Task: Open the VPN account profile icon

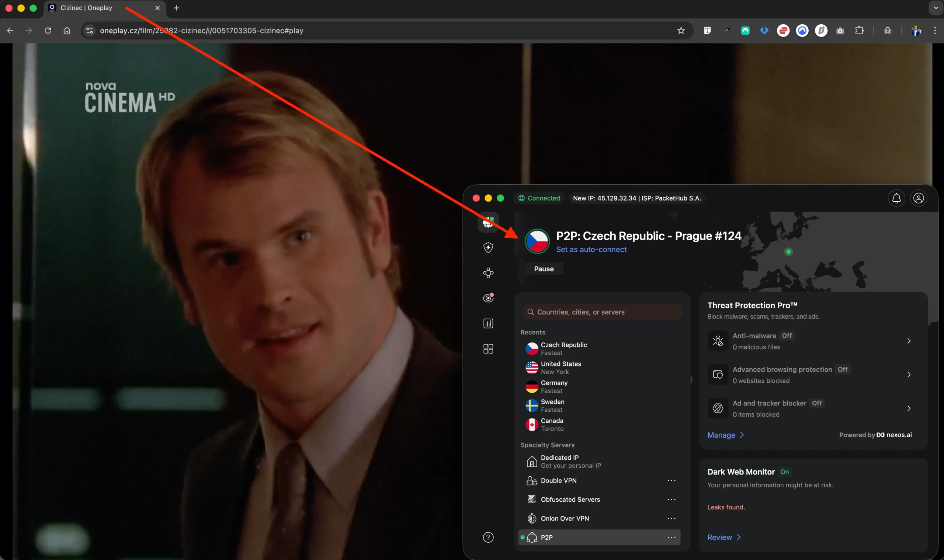Action: tap(919, 198)
